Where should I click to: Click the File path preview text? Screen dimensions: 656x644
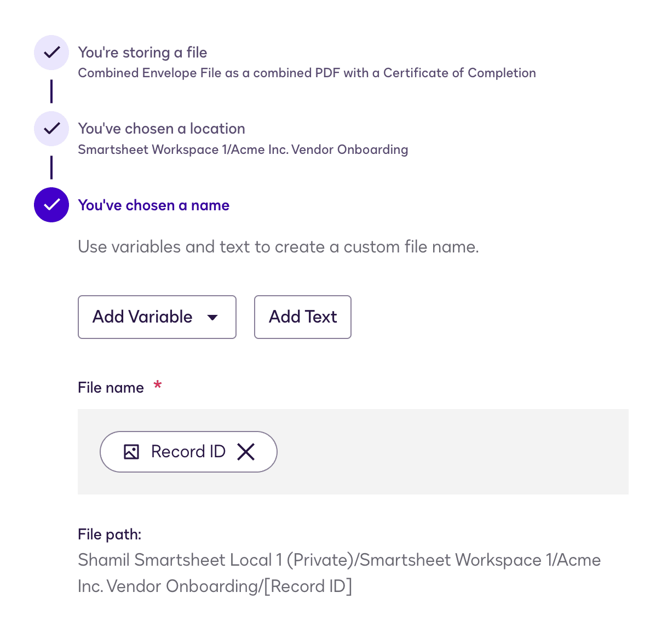338,573
